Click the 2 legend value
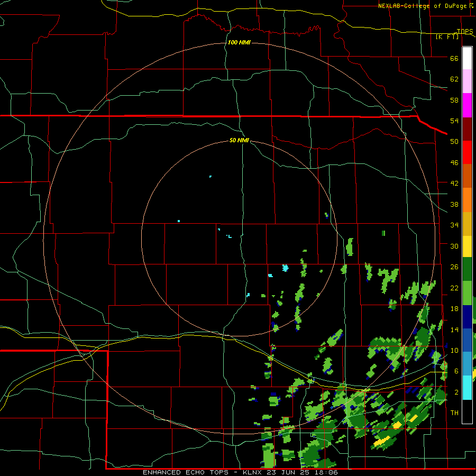The image size is (476, 476). (456, 392)
